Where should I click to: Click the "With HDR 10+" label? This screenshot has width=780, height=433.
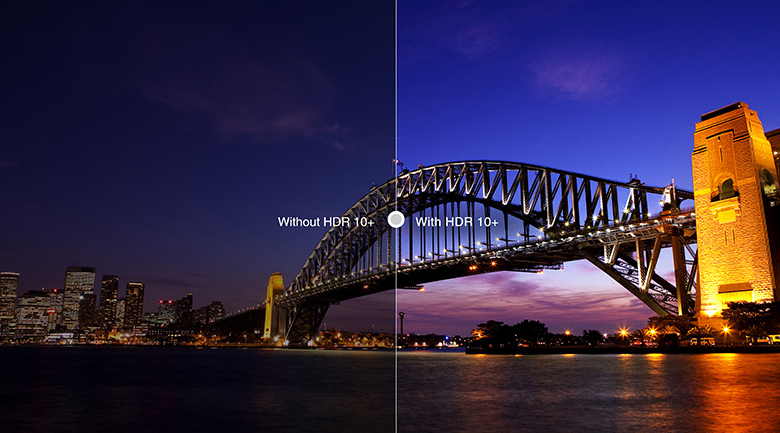tap(456, 221)
